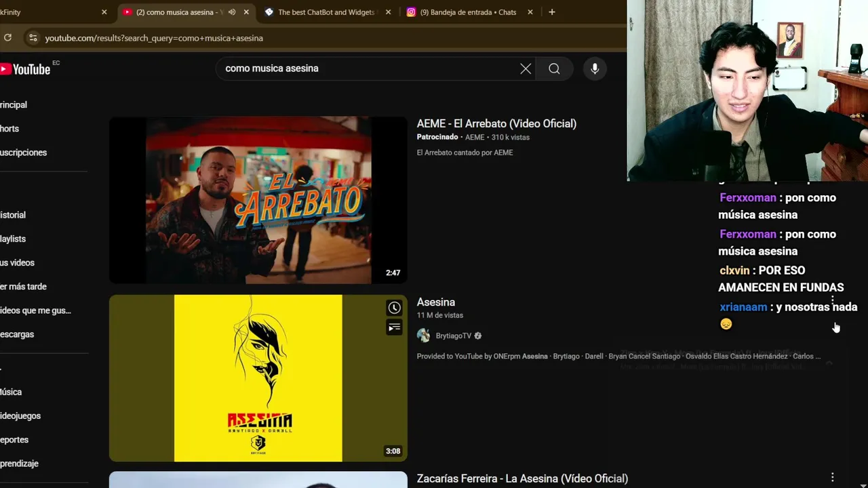Open 'Tus videos' in the sidebar
The image size is (868, 488).
coord(17,263)
